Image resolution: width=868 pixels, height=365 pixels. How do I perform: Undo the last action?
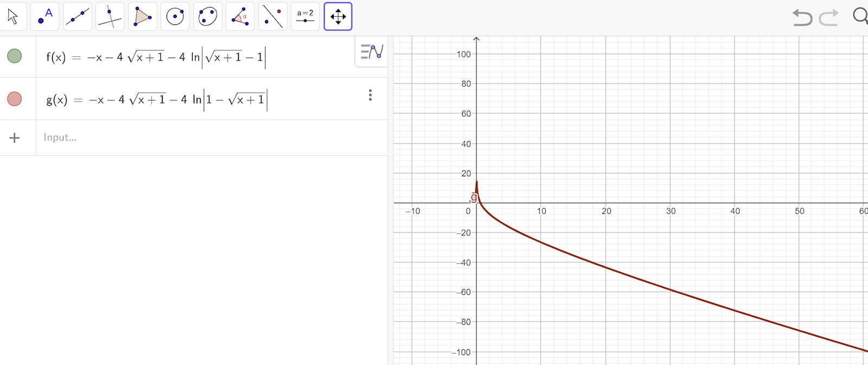tap(802, 17)
